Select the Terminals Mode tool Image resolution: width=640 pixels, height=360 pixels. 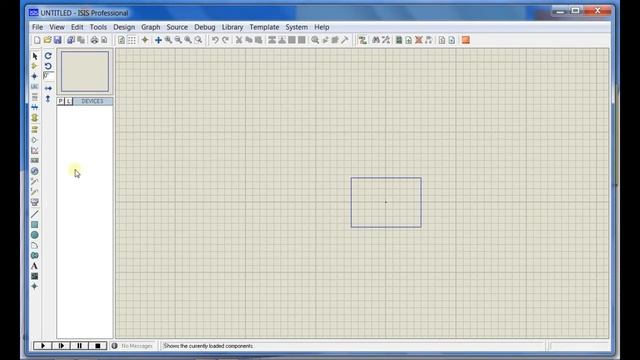coord(35,129)
